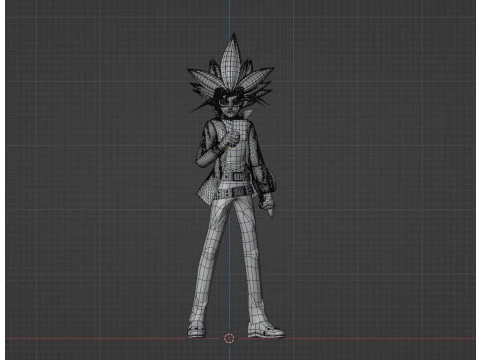Click the 3D cursor at the origin
Viewport: 480px width, 360px height.
point(229,338)
